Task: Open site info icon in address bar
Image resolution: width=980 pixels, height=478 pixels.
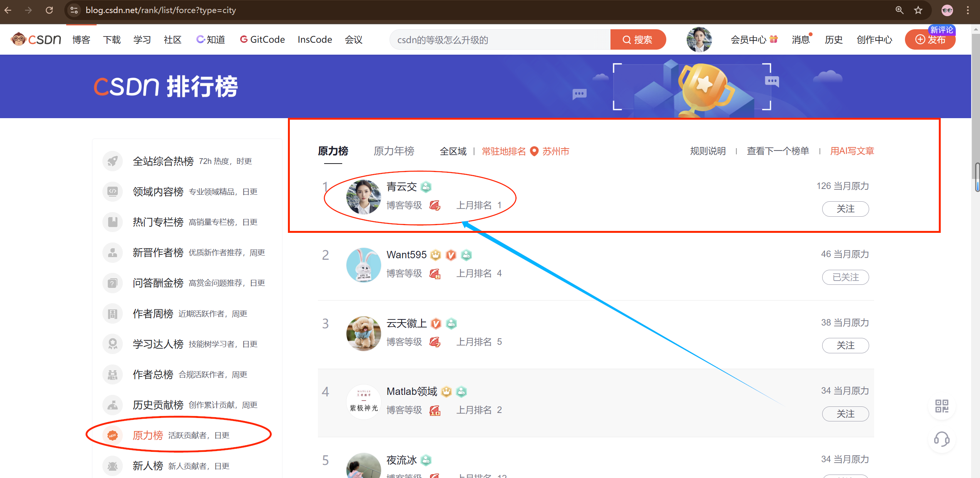Action: click(74, 10)
